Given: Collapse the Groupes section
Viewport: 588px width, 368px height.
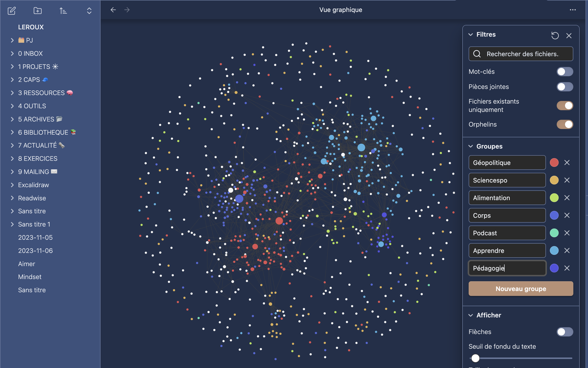Looking at the screenshot, I should 471,146.
